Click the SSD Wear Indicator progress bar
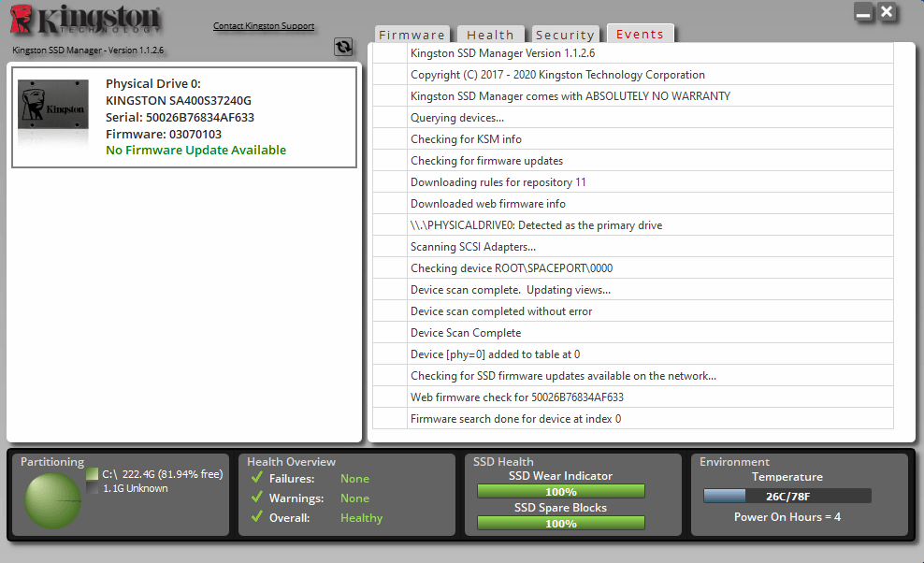This screenshot has width=924, height=563. click(561, 492)
